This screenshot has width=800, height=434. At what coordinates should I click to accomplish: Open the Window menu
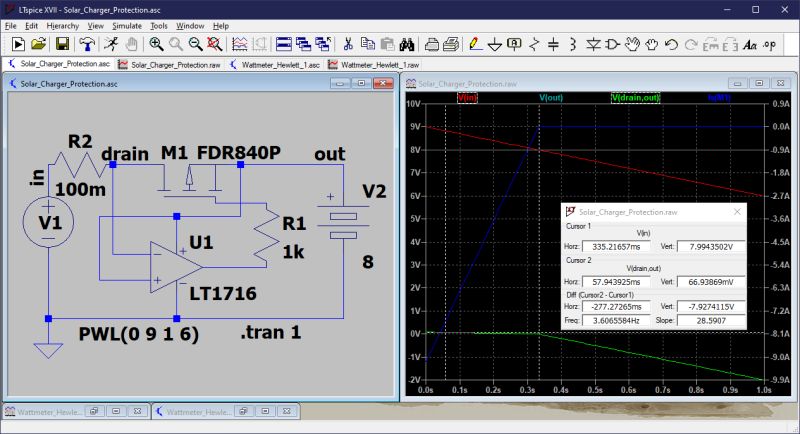pos(190,25)
